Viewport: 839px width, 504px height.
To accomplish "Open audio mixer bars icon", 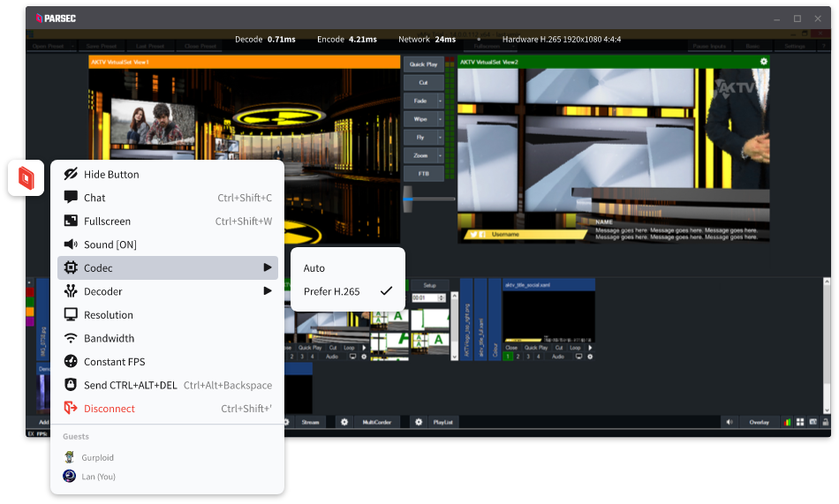I will click(x=787, y=422).
